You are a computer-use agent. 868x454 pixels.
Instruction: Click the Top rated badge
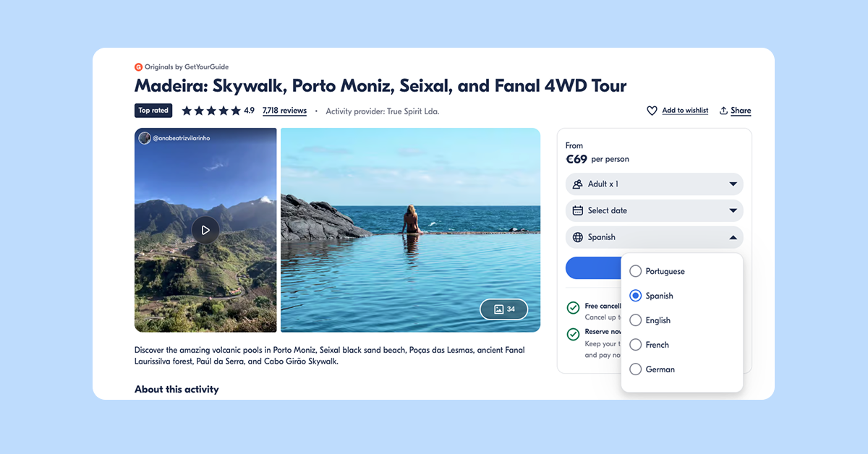(x=153, y=111)
